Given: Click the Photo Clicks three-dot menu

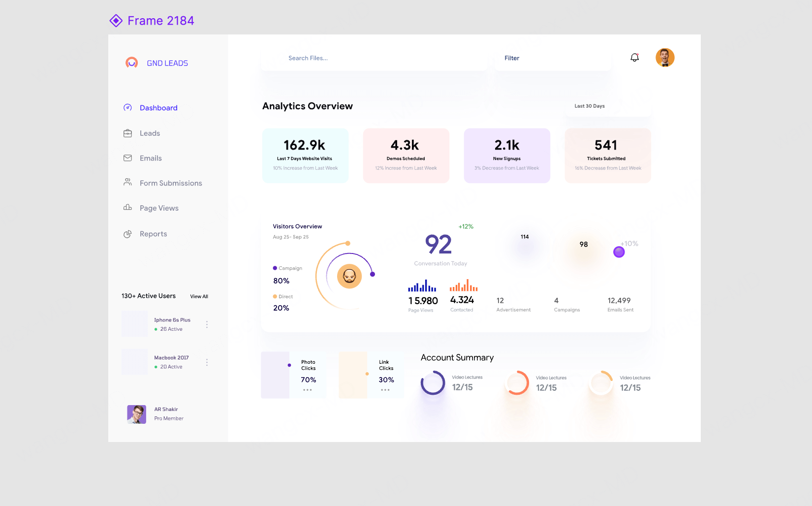Looking at the screenshot, I should click(x=308, y=390).
